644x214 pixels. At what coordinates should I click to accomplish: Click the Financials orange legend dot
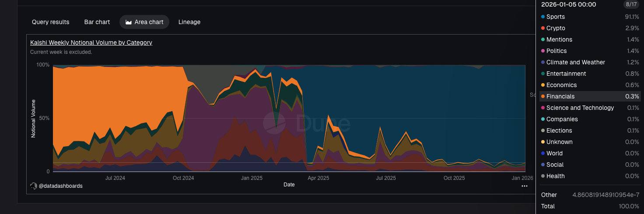click(x=543, y=96)
